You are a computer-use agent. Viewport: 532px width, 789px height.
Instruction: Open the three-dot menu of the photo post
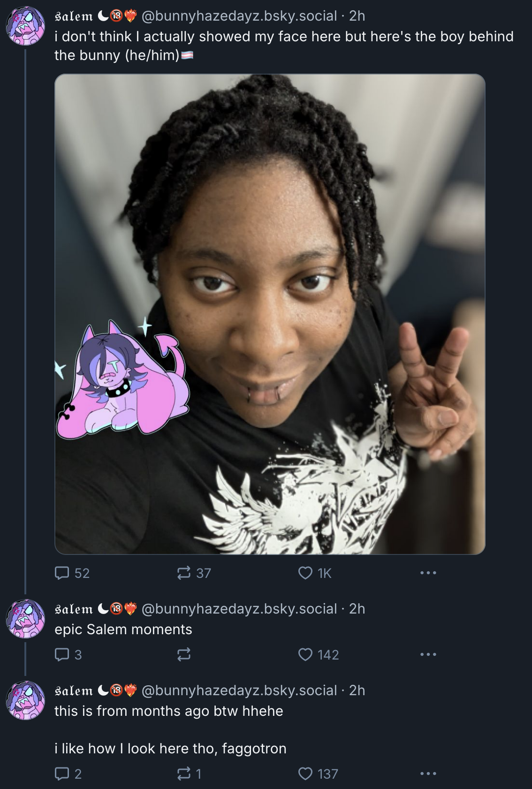click(428, 573)
